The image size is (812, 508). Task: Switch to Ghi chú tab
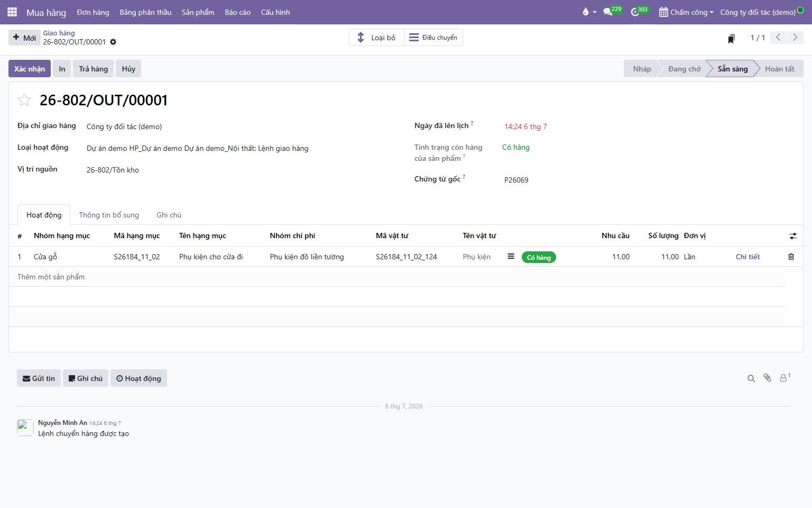169,215
